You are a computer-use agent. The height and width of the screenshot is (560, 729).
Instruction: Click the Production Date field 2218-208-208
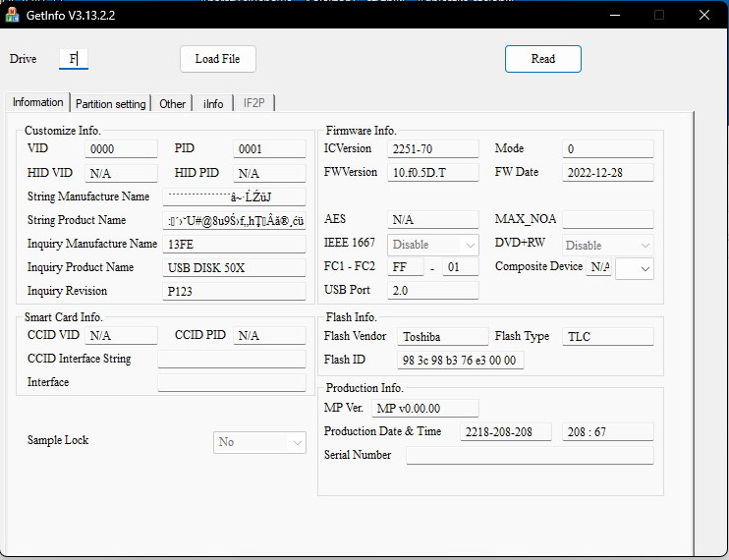(506, 432)
